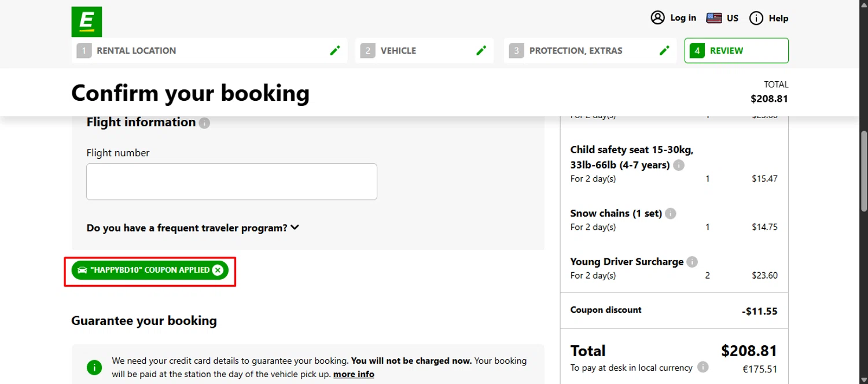Image resolution: width=868 pixels, height=384 pixels.
Task: Click the Log in link
Action: click(683, 18)
